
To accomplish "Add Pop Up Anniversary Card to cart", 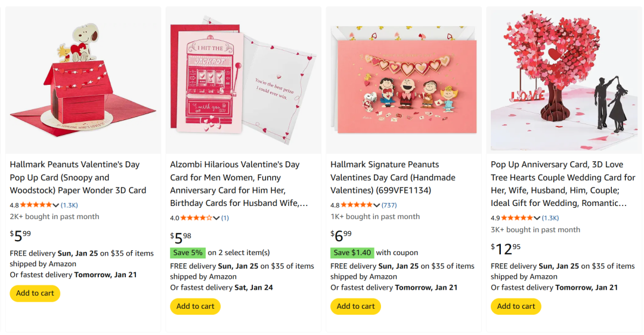I will pos(516,306).
